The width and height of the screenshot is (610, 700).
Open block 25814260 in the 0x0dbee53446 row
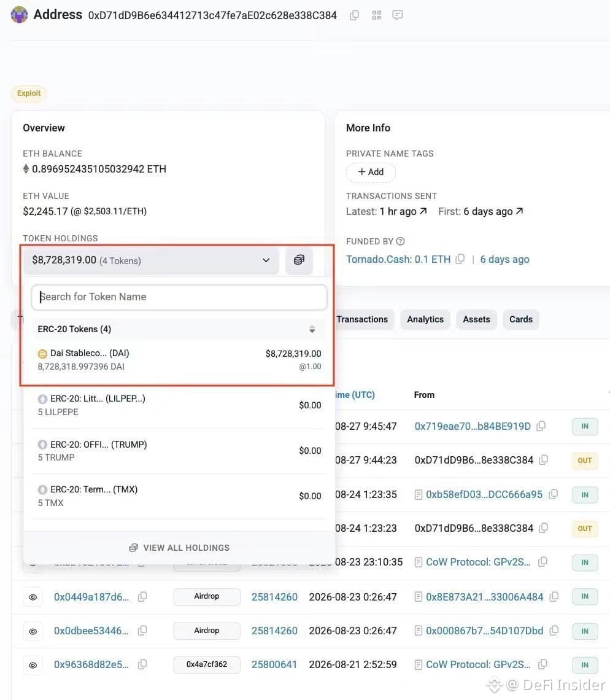click(274, 631)
